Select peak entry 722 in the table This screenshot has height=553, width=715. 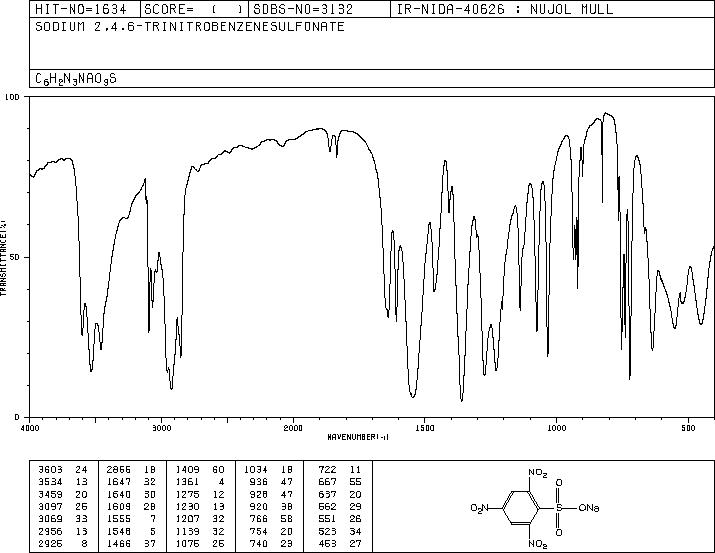[340, 470]
